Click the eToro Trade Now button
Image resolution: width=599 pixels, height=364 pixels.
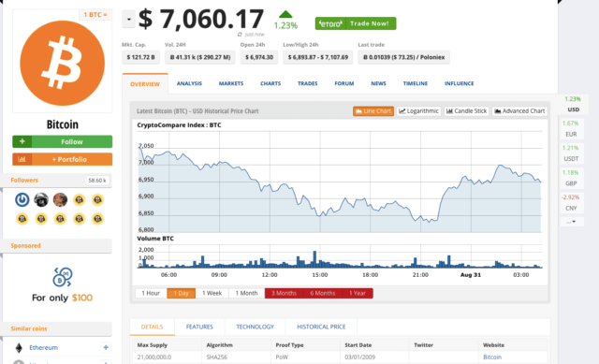point(356,23)
